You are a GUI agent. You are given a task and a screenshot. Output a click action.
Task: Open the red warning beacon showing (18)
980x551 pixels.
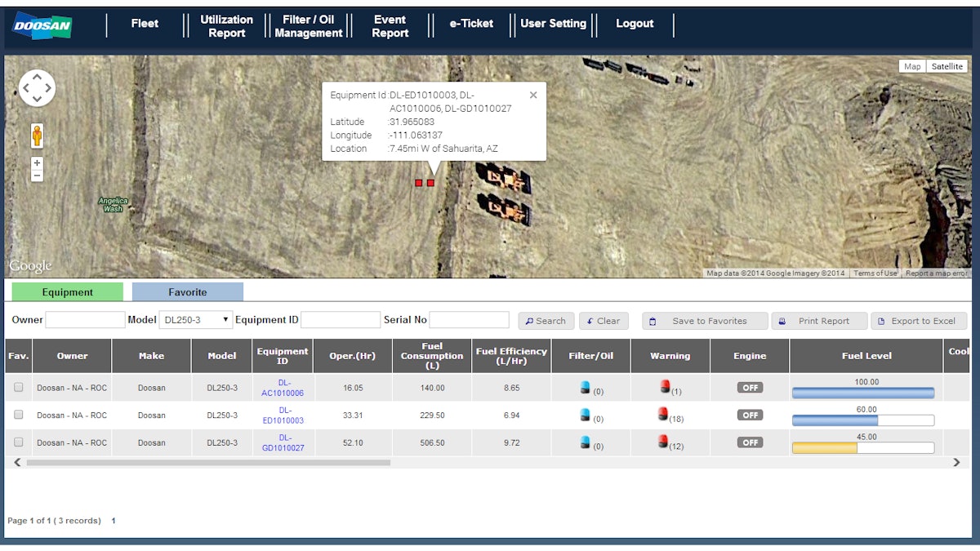pyautogui.click(x=665, y=415)
